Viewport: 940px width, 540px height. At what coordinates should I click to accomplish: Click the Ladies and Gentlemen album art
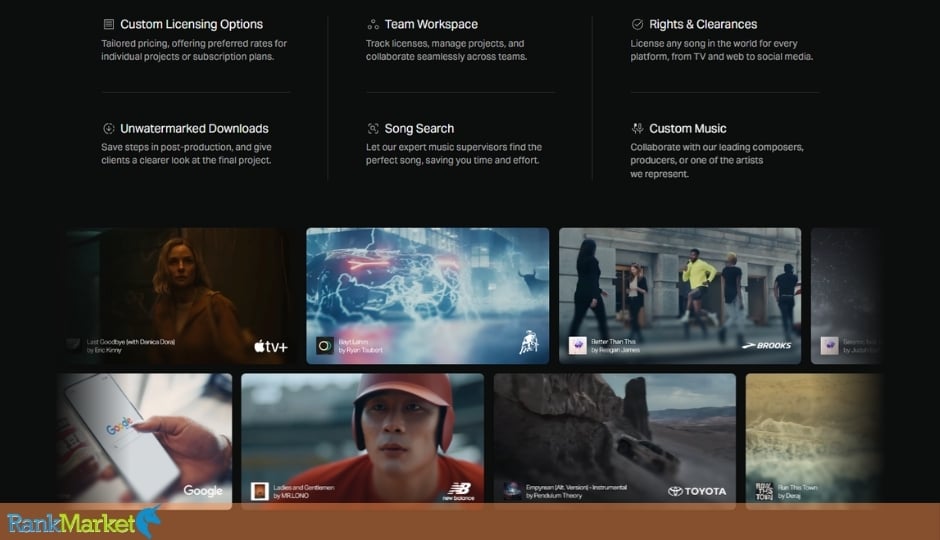point(260,491)
